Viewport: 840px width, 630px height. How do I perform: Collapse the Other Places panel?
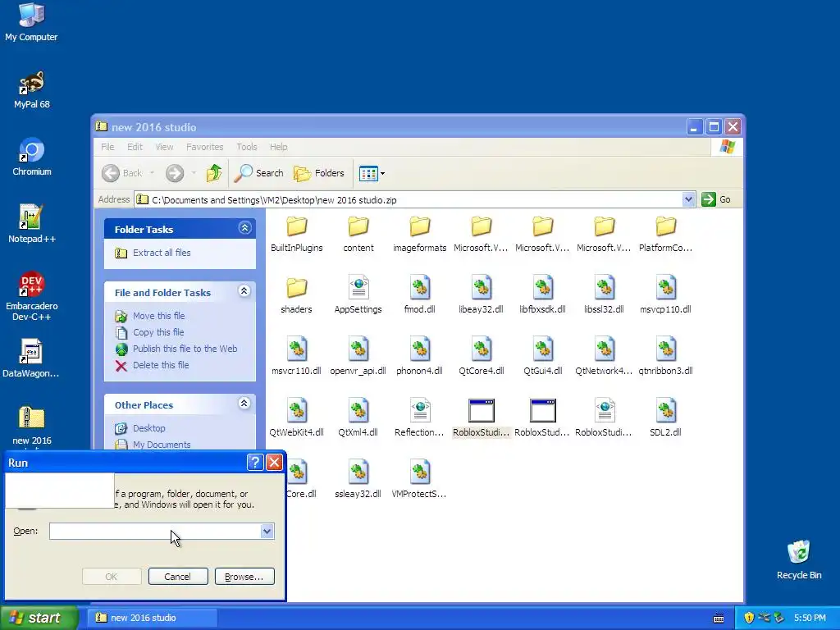(244, 404)
